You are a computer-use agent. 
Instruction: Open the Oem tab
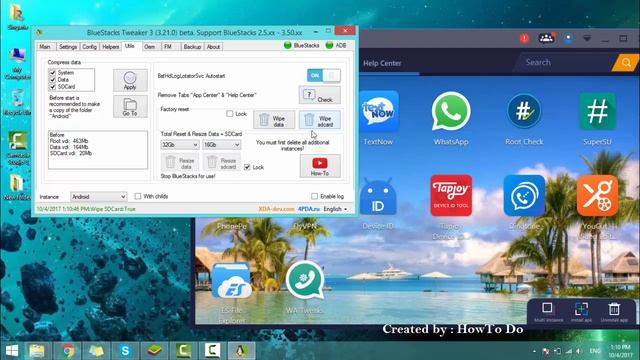pyautogui.click(x=150, y=47)
